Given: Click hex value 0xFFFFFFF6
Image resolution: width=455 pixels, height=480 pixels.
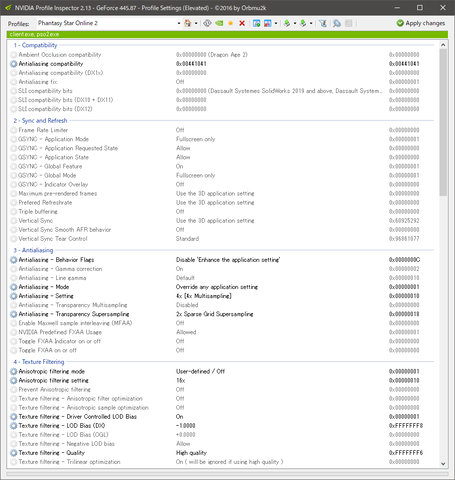Looking at the screenshot, I should click(x=406, y=453).
